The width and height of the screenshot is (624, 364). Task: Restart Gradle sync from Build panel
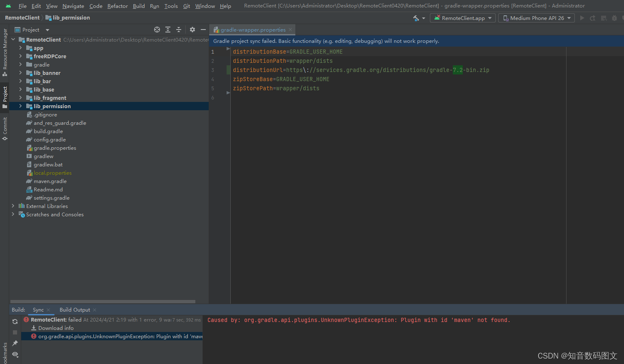point(15,321)
